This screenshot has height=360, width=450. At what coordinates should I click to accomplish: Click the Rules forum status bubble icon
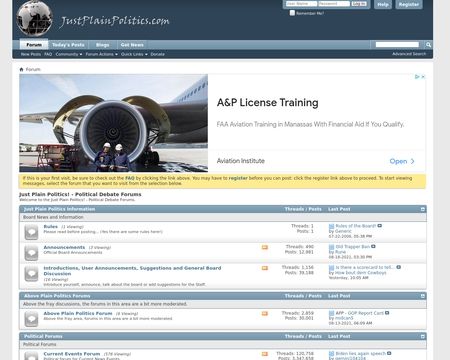pos(31,232)
